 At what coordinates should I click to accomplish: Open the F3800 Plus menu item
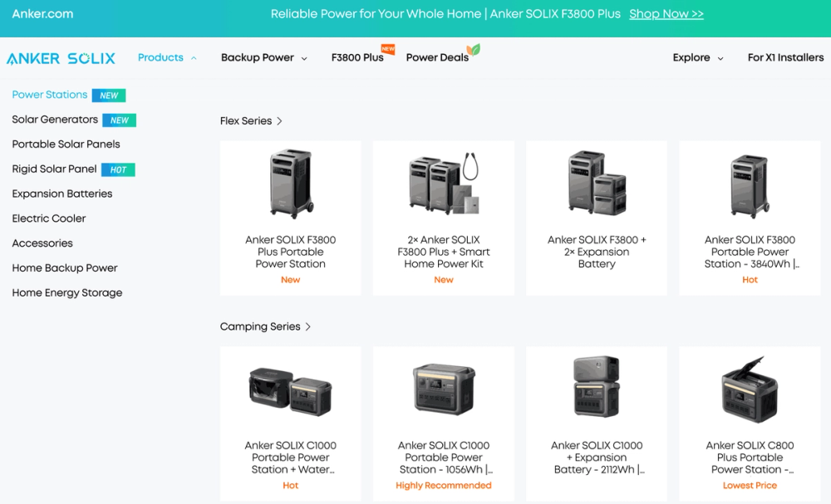[357, 57]
